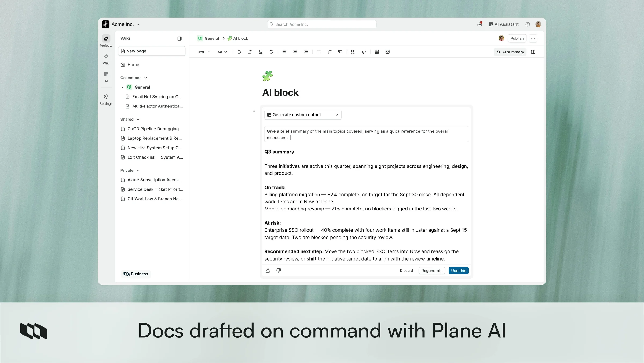Insert to-do checklist
Screen dimensions: 644x363
(x=340, y=52)
